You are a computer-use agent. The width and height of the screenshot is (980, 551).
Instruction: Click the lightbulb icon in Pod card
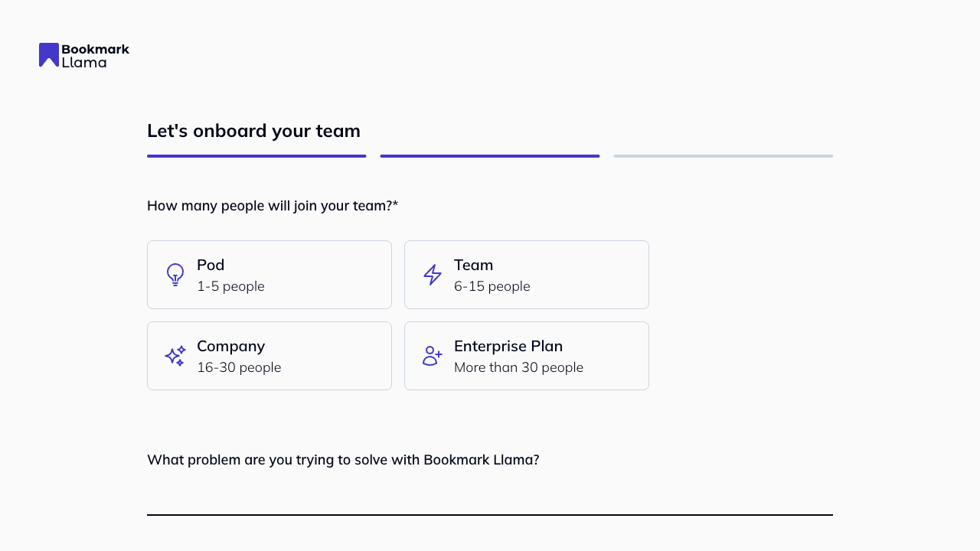pyautogui.click(x=175, y=275)
